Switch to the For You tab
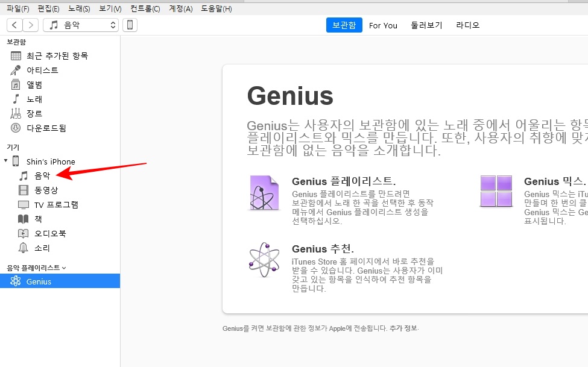Viewport: 588px width, 367px height. (x=383, y=25)
